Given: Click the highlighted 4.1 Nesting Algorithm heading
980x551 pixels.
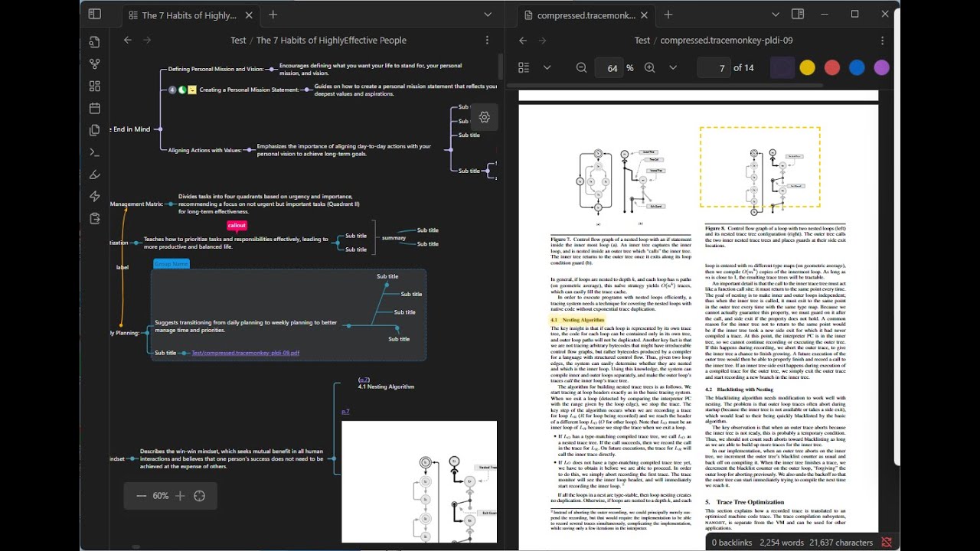Looking at the screenshot, I should [x=578, y=319].
